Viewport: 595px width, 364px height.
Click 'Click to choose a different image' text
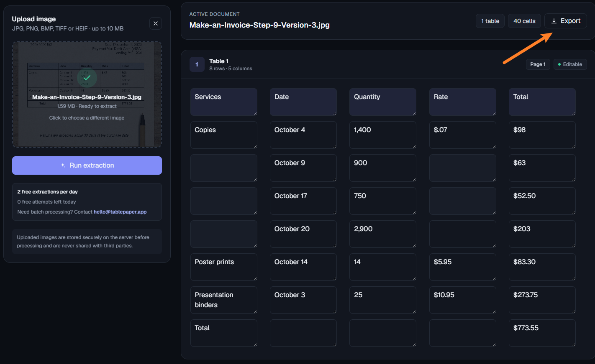(x=87, y=118)
